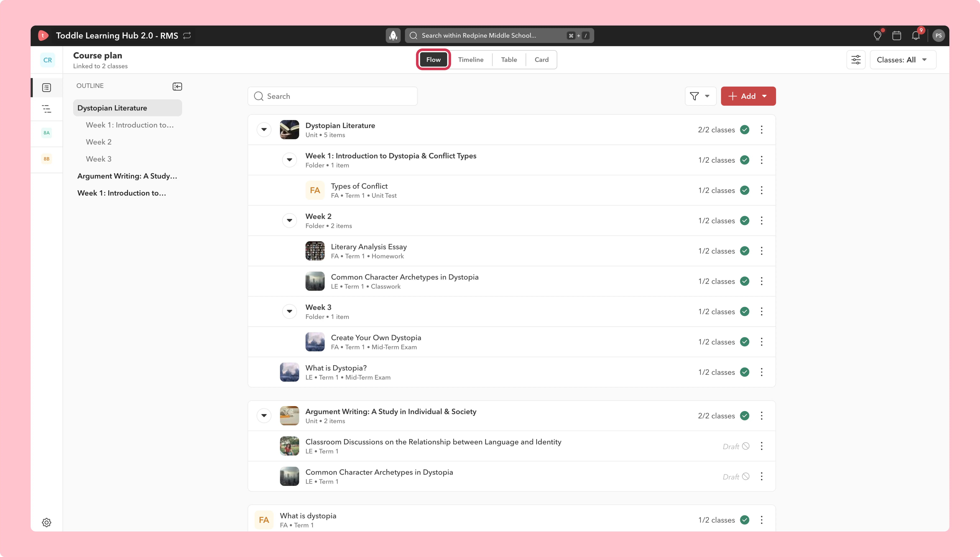Click green check status for Types of Conflict
This screenshot has width=980, height=557.
(x=744, y=190)
